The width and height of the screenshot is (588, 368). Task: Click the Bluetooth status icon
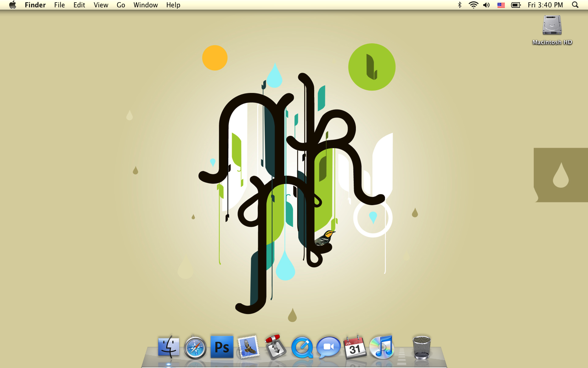tap(459, 5)
